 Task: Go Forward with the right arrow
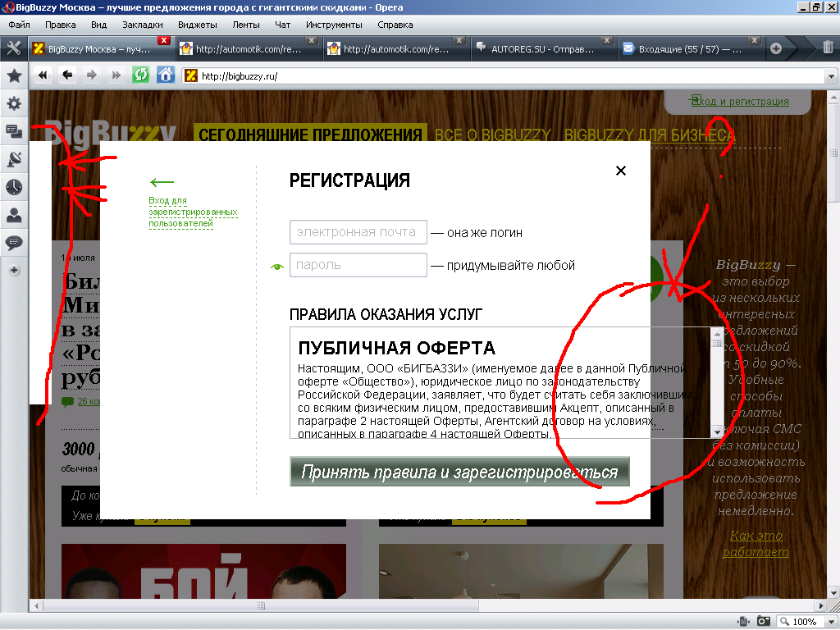click(x=92, y=75)
